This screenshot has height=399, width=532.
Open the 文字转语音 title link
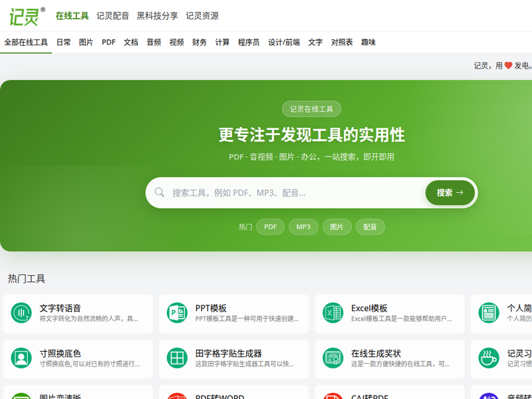[x=60, y=308]
